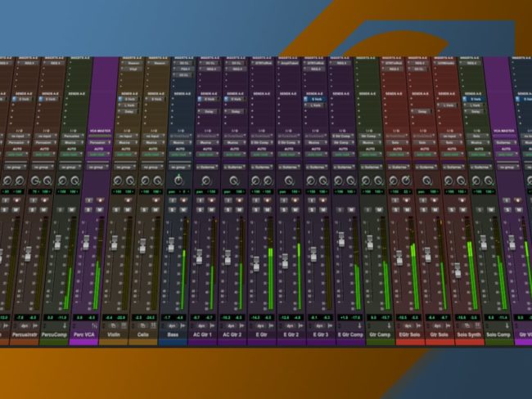Click left pan knob on Solo Synth track
This screenshot has height=399, width=532.
(449, 181)
